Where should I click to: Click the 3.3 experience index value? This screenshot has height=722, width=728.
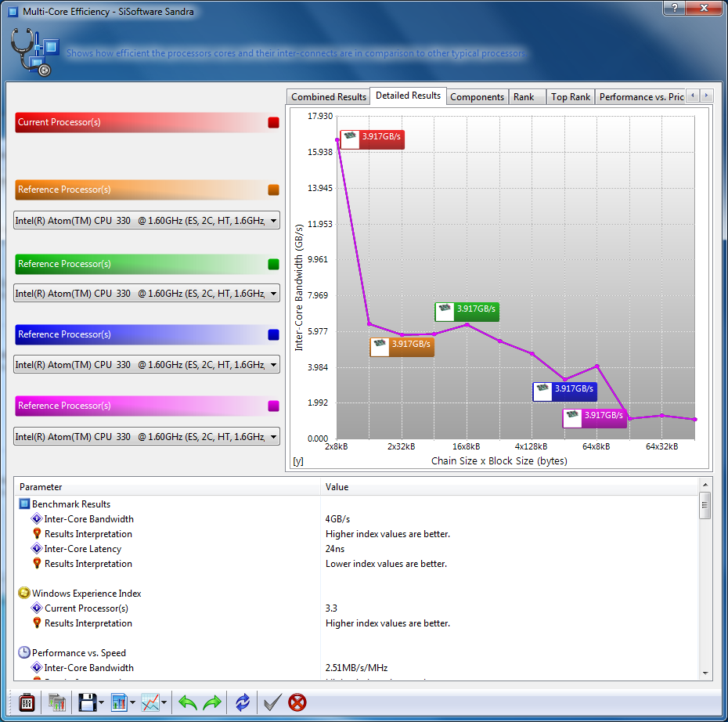(x=331, y=608)
